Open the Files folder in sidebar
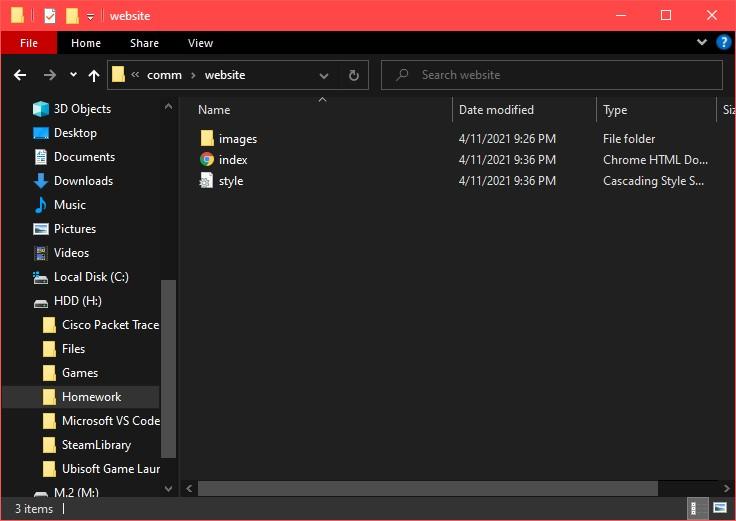Viewport: 736px width, 521px height. [73, 349]
